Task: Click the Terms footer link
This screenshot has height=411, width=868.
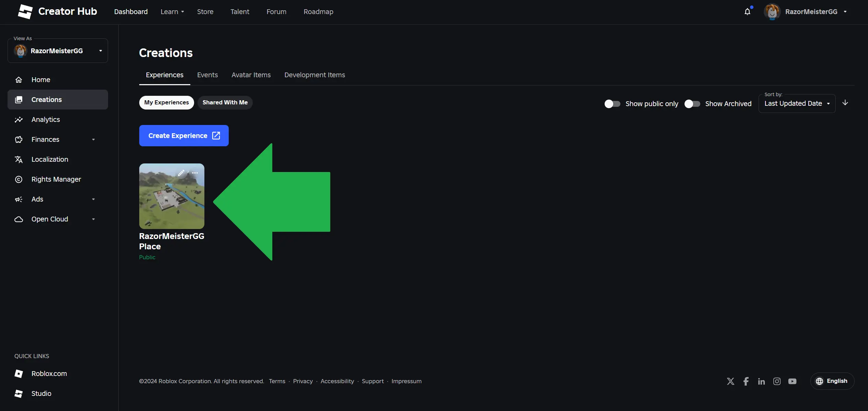Action: [277, 381]
